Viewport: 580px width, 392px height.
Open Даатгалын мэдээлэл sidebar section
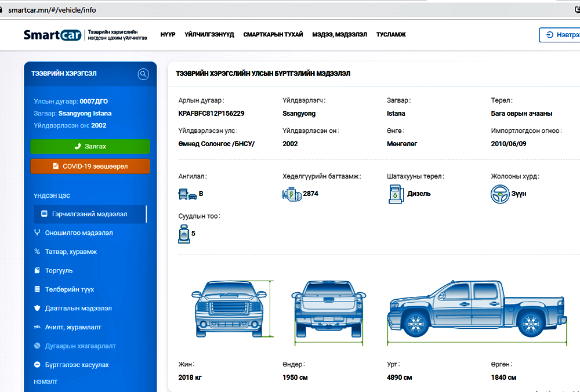[78, 308]
